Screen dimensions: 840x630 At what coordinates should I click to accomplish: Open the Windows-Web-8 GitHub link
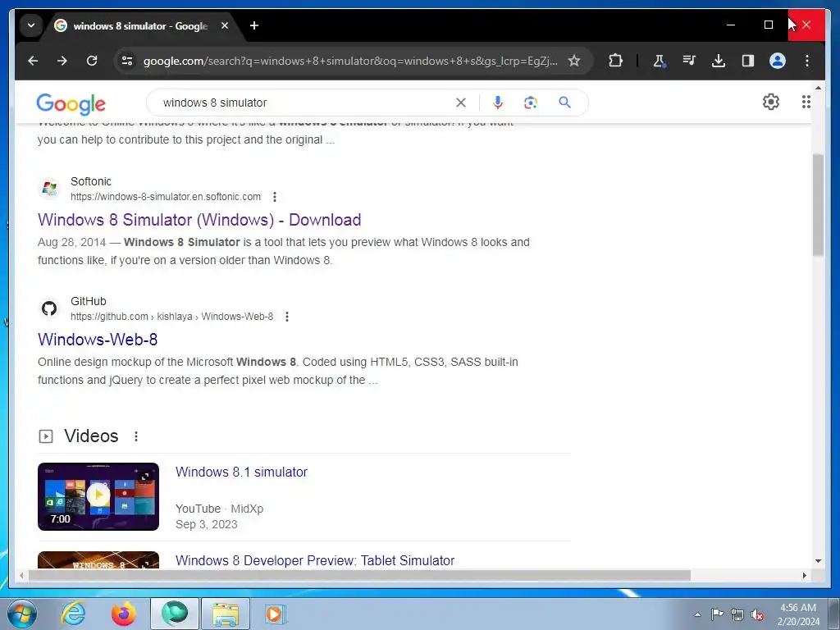pos(98,339)
